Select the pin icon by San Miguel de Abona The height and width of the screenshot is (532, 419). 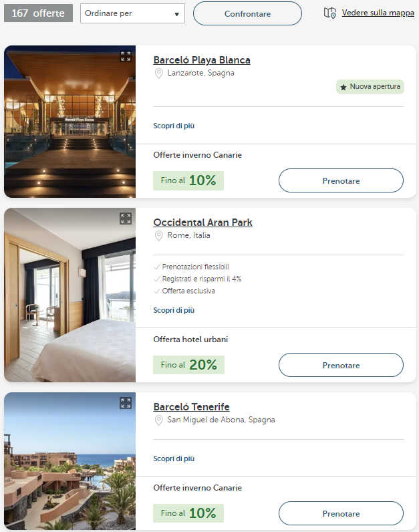coord(159,420)
